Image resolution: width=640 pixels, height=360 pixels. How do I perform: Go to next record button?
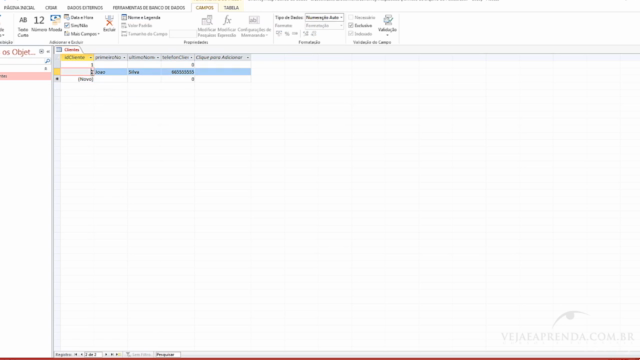[x=106, y=355]
